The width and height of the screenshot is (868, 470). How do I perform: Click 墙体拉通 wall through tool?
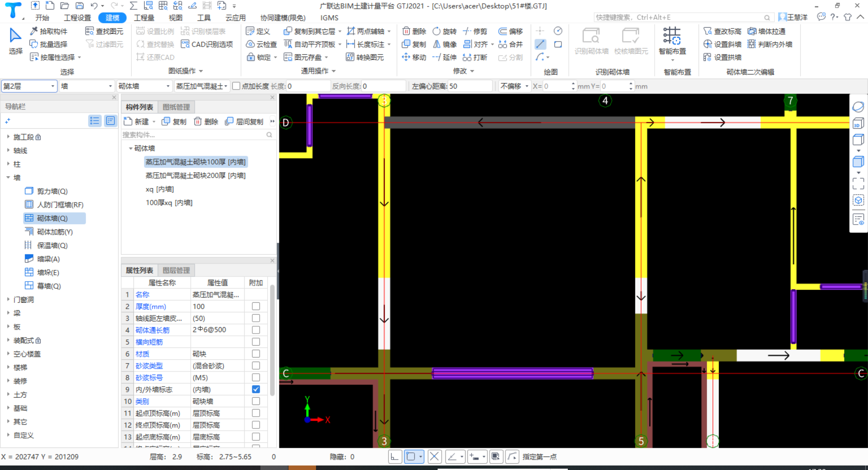pyautogui.click(x=767, y=31)
